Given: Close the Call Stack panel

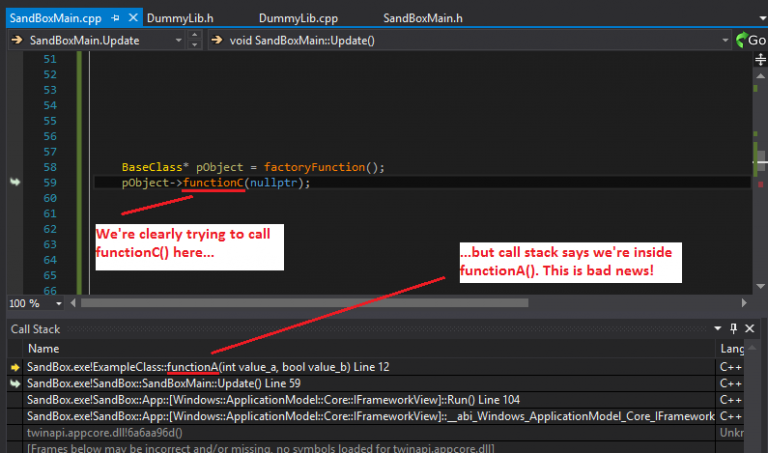Looking at the screenshot, I should coord(749,329).
